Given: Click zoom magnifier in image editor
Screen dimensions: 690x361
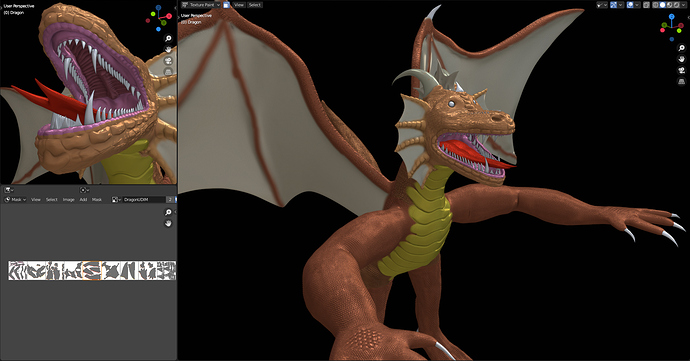Looking at the screenshot, I should click(x=168, y=212).
